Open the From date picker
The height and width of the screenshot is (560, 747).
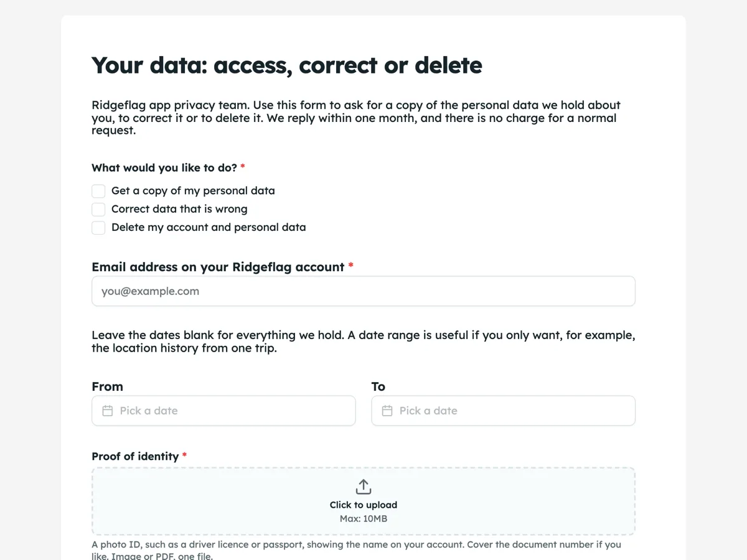point(223,411)
